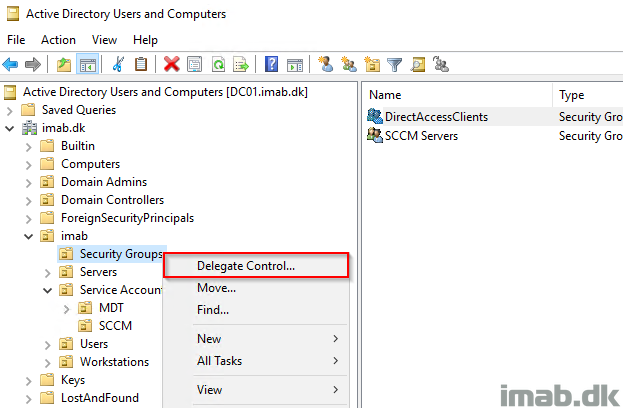
Task: Click the red Delete X toolbar icon
Action: click(172, 64)
